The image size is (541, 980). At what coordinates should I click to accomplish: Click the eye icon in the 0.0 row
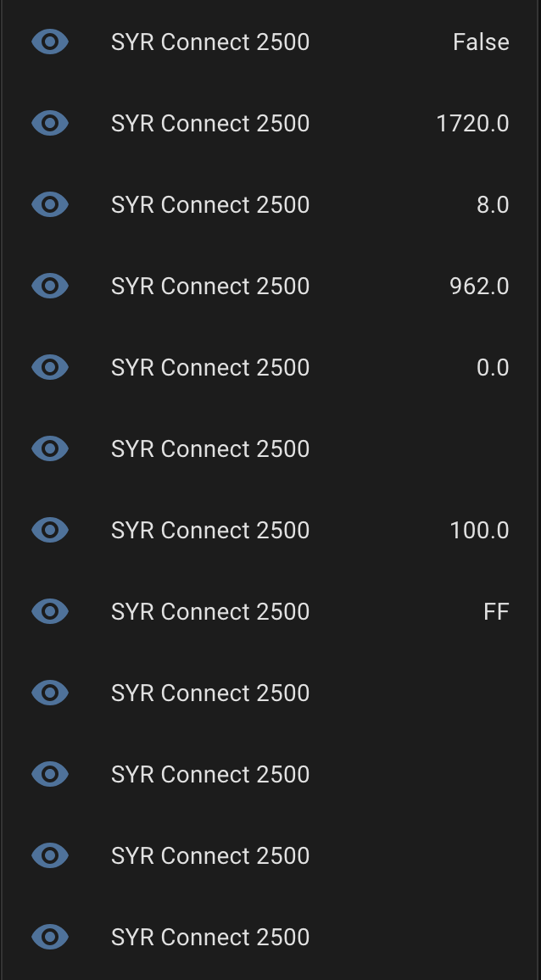pyautogui.click(x=50, y=367)
